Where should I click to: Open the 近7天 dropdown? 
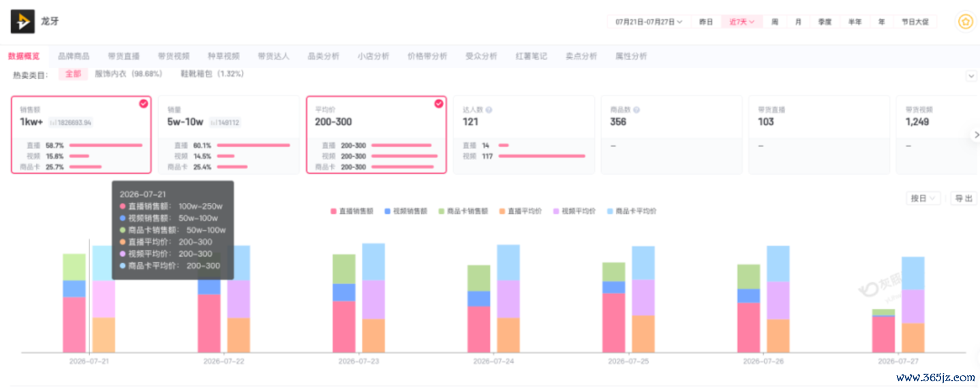[741, 22]
